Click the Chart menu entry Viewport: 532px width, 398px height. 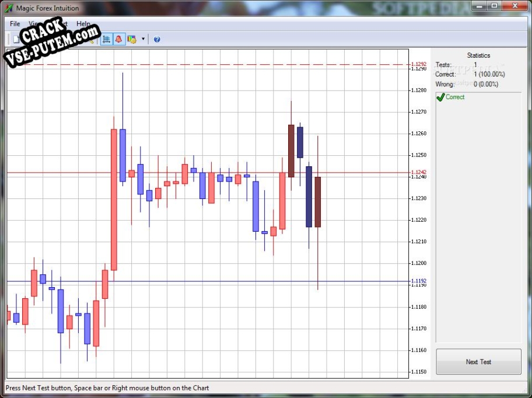coord(61,24)
